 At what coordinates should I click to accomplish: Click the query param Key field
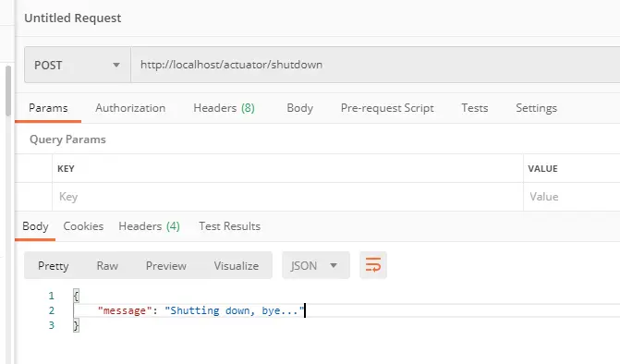point(288,197)
